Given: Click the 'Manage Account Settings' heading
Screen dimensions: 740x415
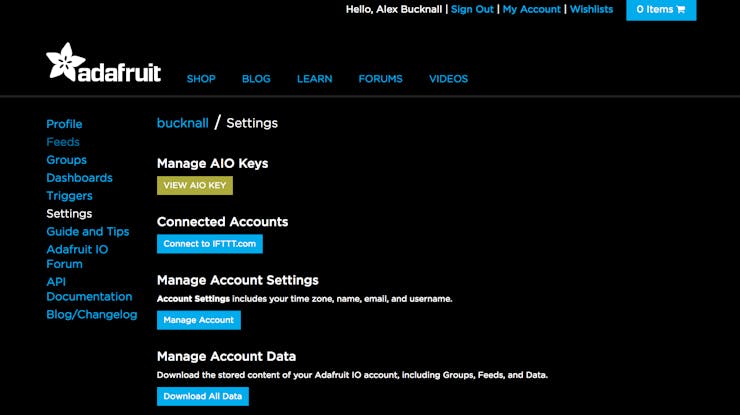Looking at the screenshot, I should pos(237,280).
